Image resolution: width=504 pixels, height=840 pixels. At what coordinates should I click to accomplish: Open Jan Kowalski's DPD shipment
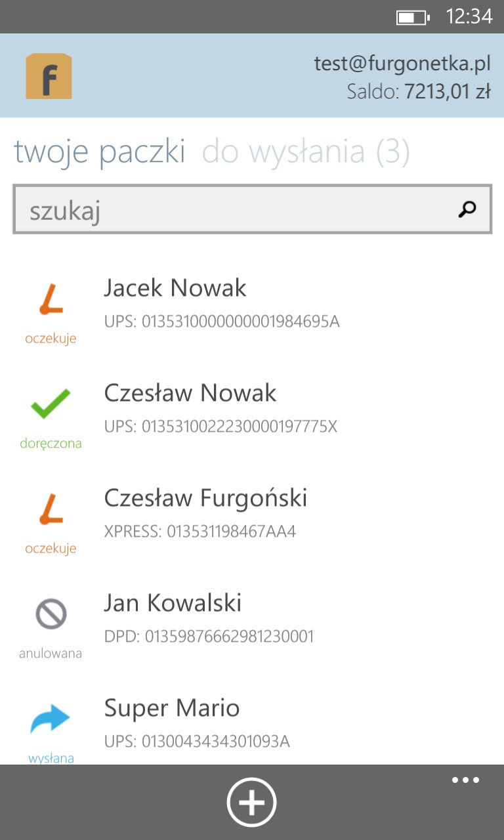click(x=209, y=618)
